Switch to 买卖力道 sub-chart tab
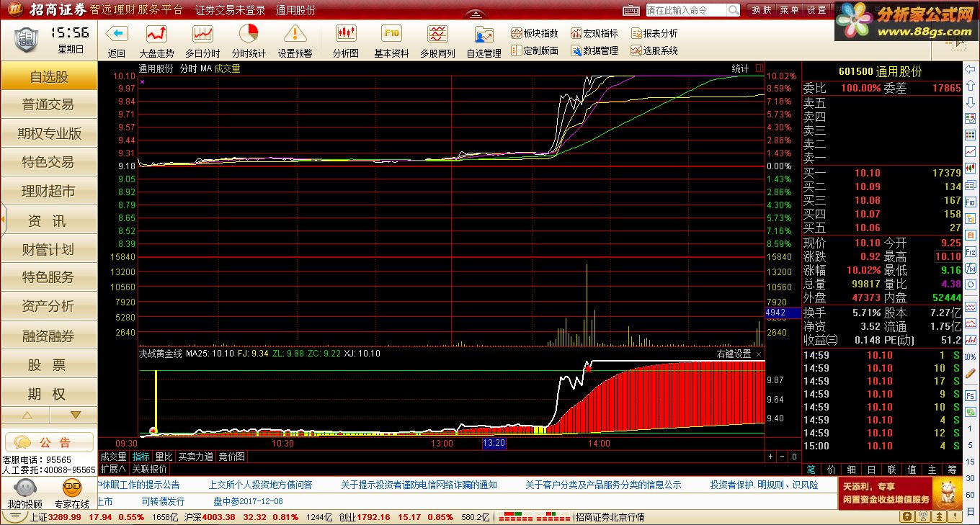Image resolution: width=980 pixels, height=525 pixels. point(196,457)
